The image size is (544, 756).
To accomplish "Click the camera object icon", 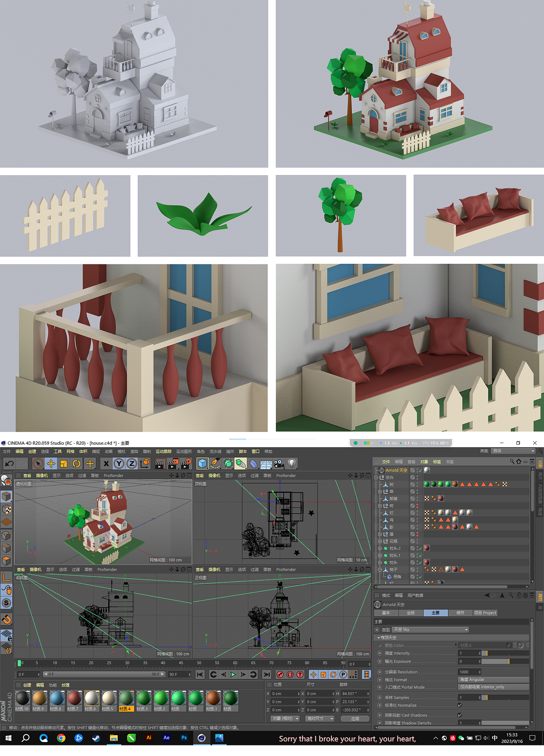I will [x=279, y=463].
